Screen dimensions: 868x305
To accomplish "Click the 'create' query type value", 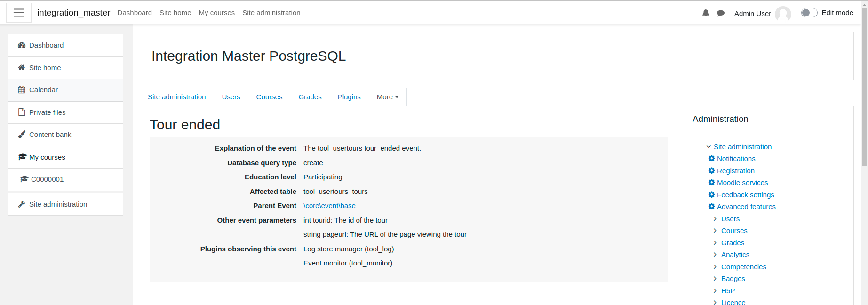I will click(313, 163).
